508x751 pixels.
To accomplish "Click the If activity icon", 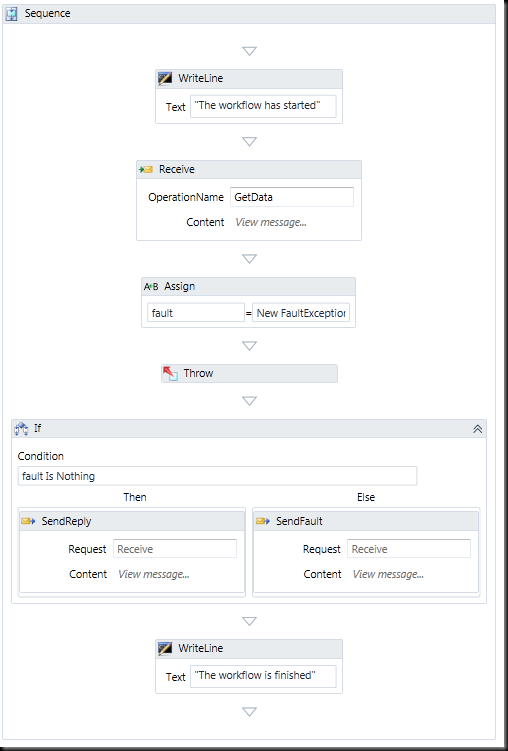I will 21,428.
